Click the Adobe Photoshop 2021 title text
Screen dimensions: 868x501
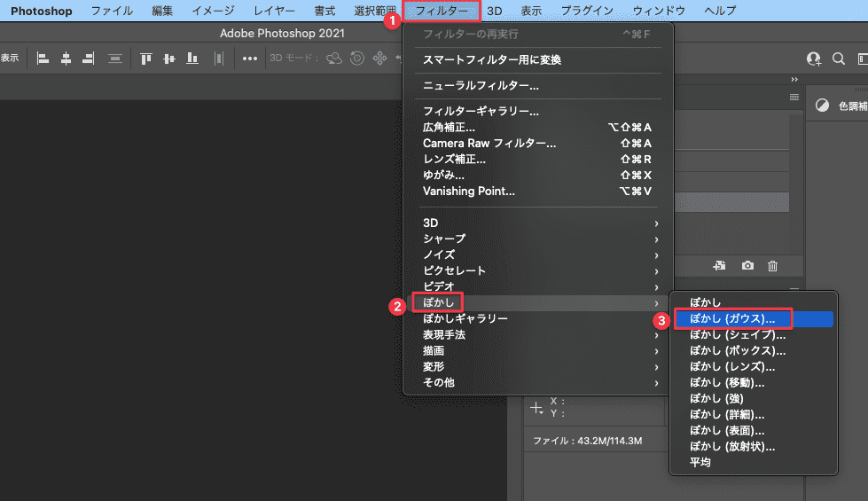pos(282,33)
